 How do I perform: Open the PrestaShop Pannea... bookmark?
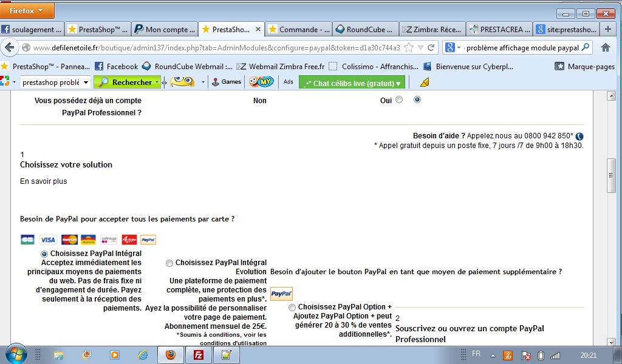46,67
